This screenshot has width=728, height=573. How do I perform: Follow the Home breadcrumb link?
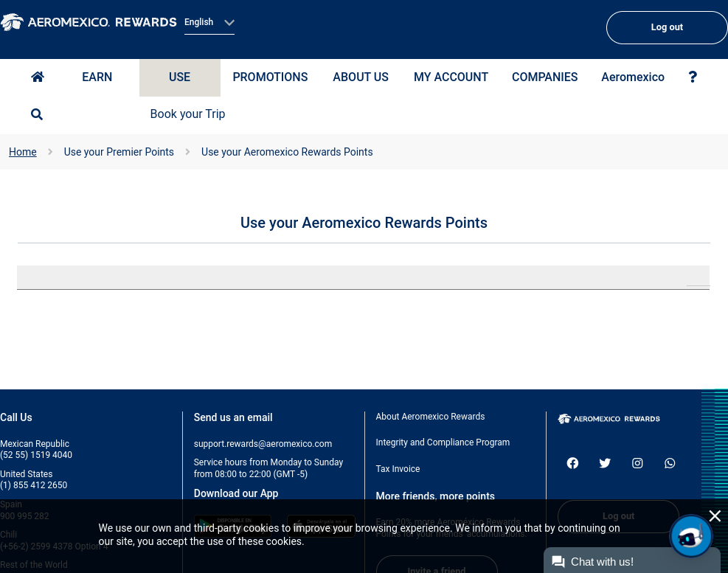tap(23, 152)
